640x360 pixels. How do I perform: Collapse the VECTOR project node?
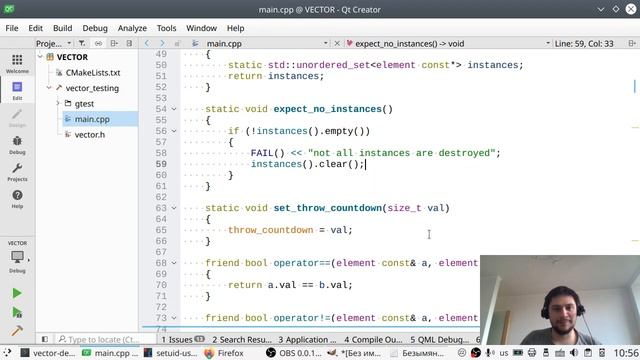40,57
